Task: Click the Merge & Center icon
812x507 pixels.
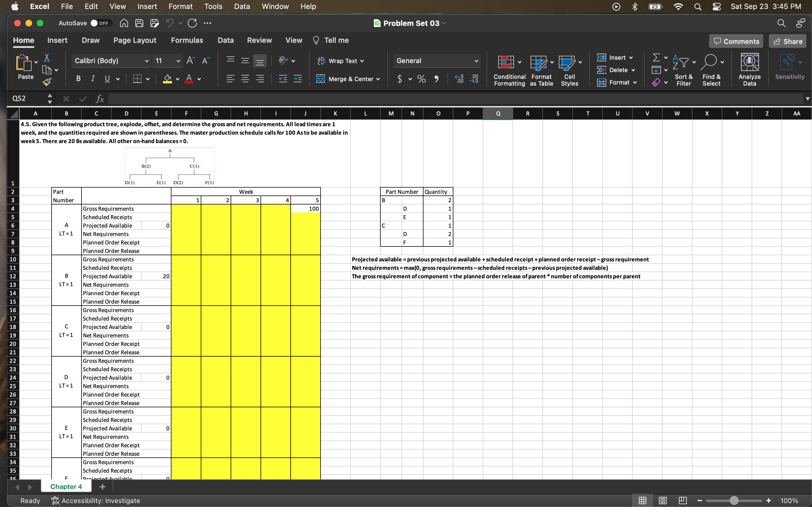Action: [x=348, y=79]
